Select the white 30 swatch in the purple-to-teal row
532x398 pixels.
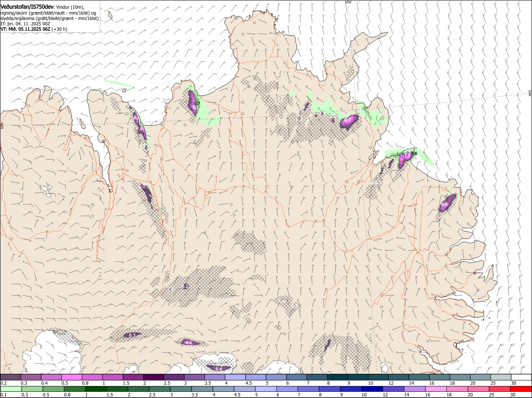tap(521, 377)
